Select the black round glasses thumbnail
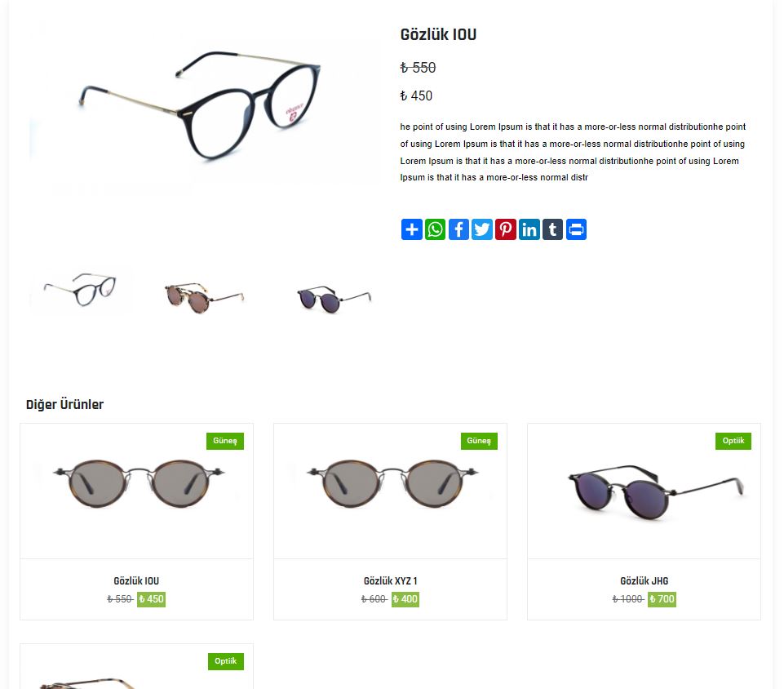The height and width of the screenshot is (689, 784). (x=81, y=290)
